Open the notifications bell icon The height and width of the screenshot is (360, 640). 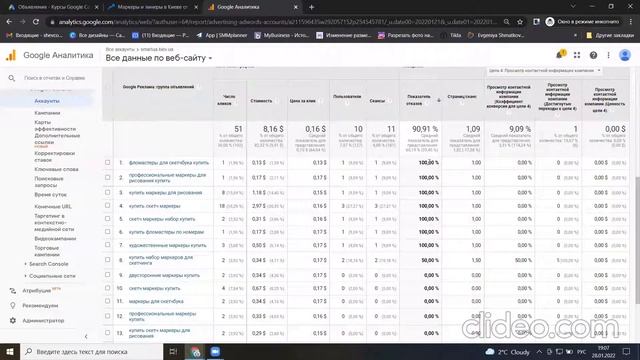(x=560, y=55)
